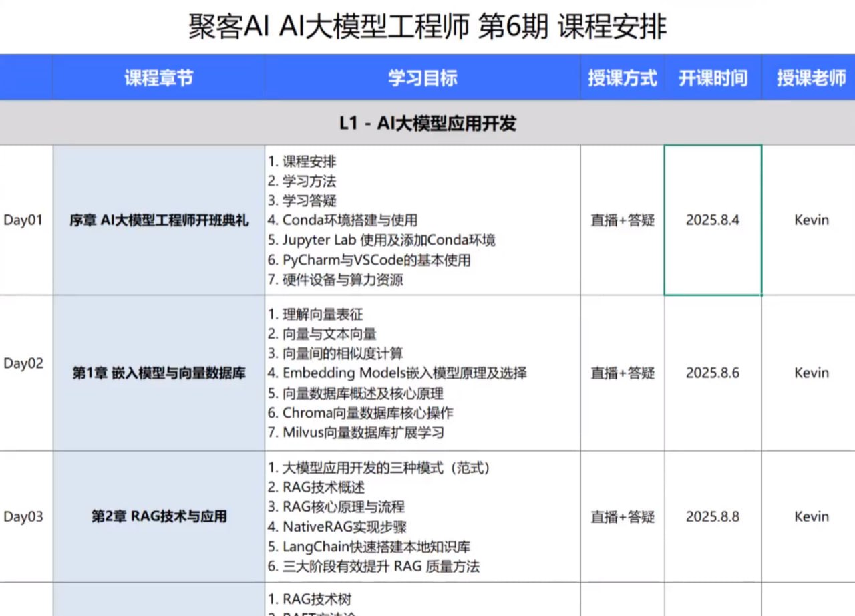855x616 pixels.
Task: Click the Day03 row label cell
Action: 25,516
